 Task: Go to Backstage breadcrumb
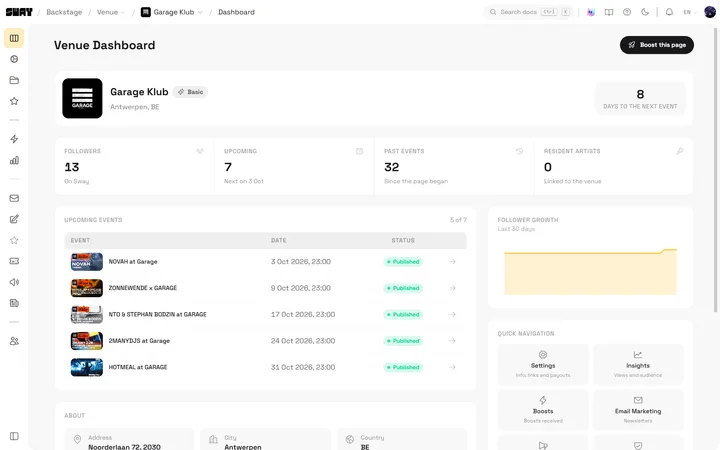(64, 12)
